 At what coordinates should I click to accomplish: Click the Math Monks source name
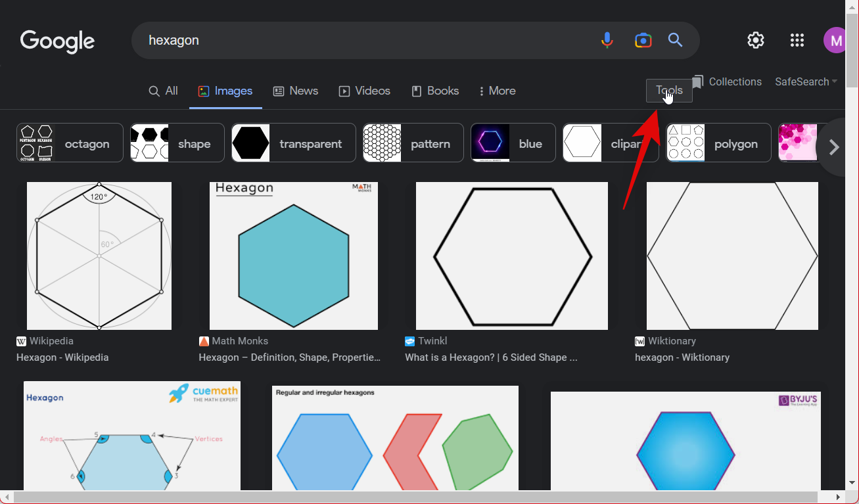pyautogui.click(x=240, y=341)
